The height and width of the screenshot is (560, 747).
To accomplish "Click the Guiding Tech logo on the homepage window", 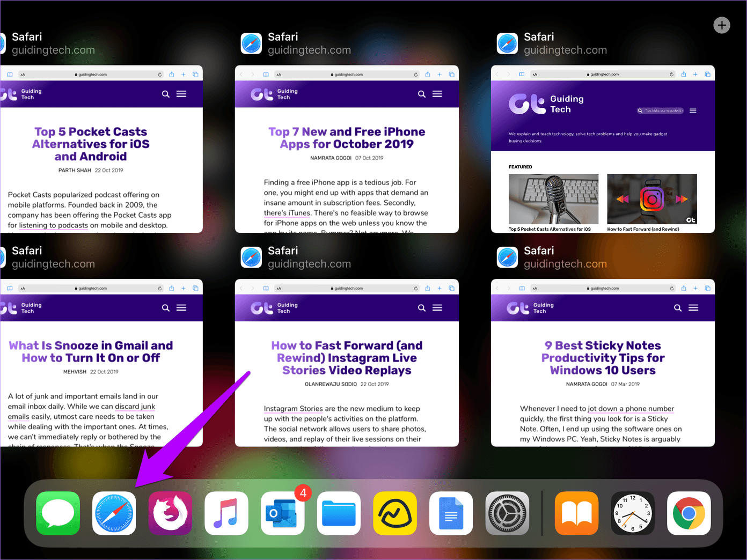I will (x=547, y=104).
